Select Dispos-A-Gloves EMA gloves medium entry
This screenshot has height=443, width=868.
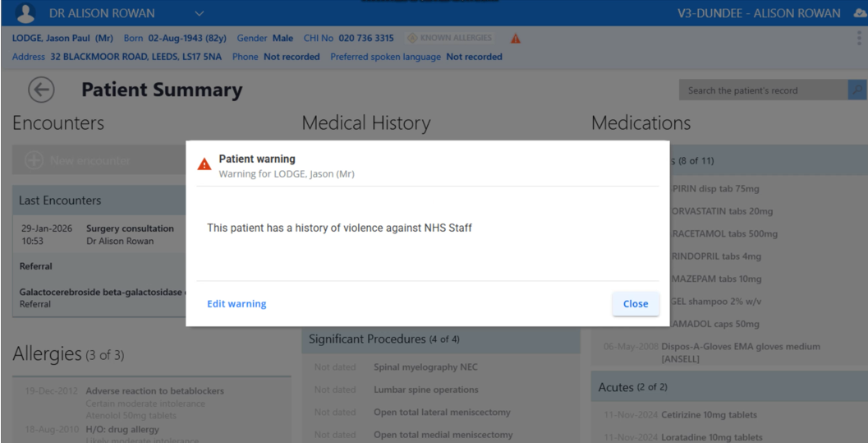click(741, 353)
